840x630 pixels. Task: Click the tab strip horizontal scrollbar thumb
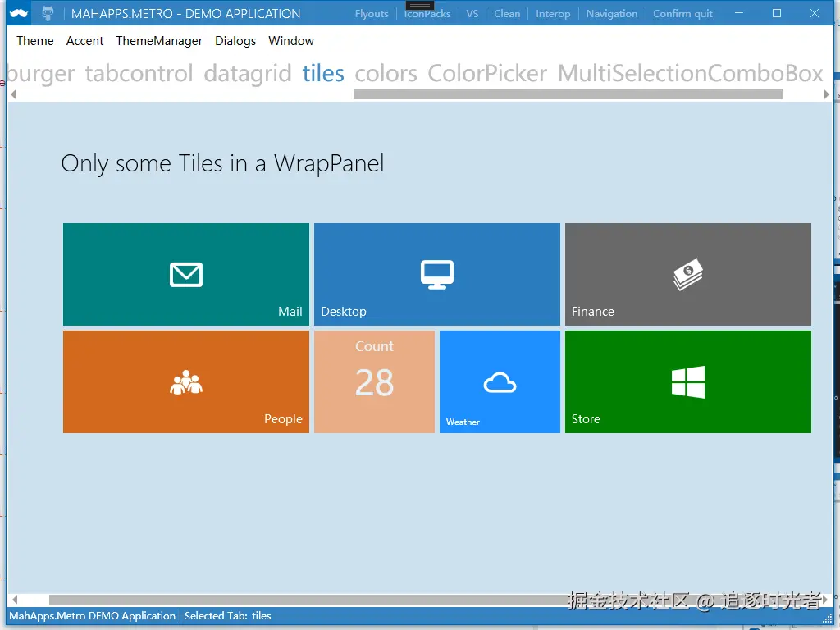click(x=568, y=94)
